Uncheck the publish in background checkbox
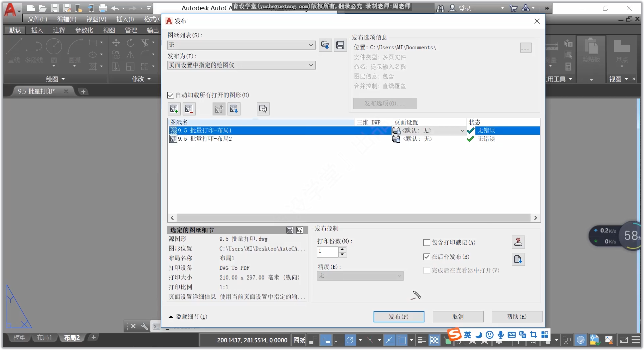644x350 pixels. pos(427,257)
